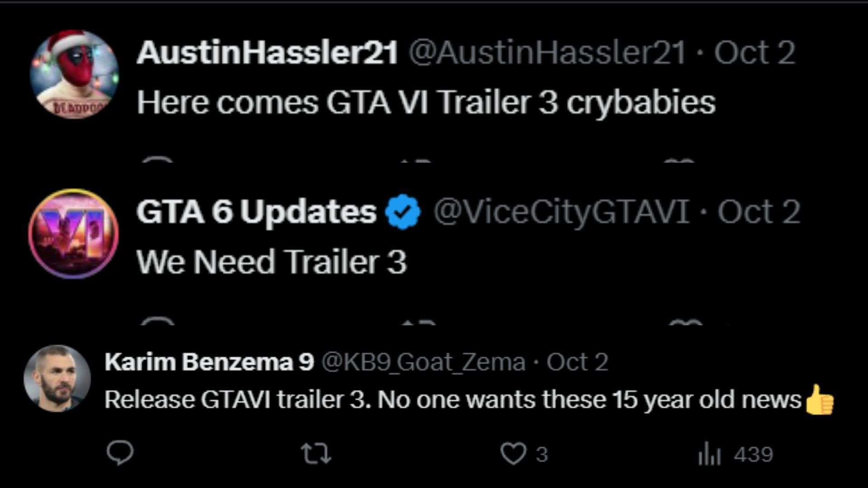Click the reply icon on Karim Benzema 9's tweet

(x=120, y=453)
